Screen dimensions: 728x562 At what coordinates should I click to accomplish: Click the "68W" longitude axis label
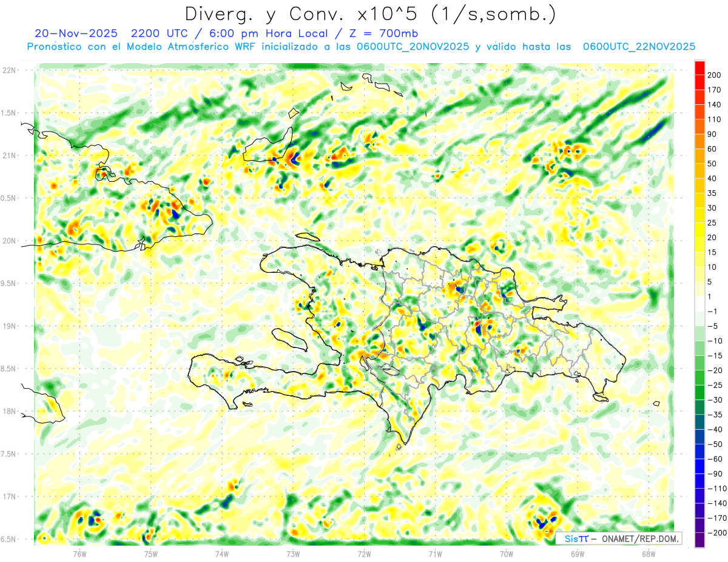(x=649, y=554)
